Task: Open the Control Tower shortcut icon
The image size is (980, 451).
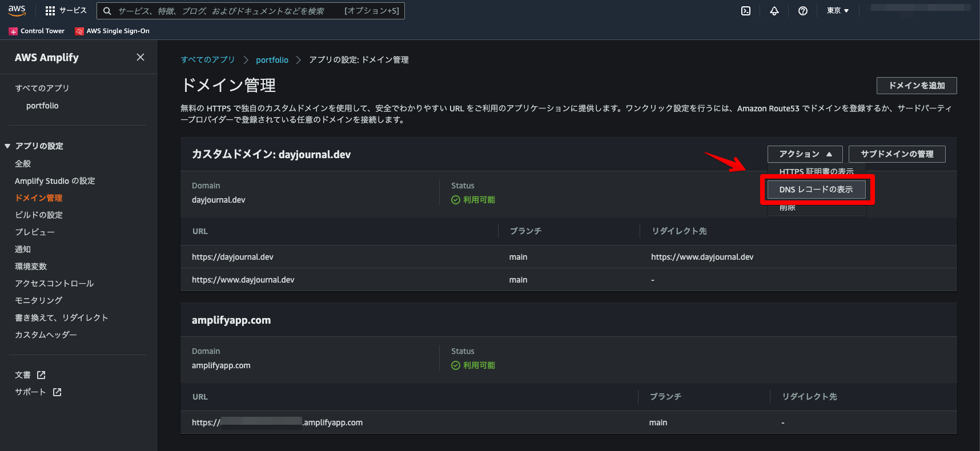Action: pos(13,31)
